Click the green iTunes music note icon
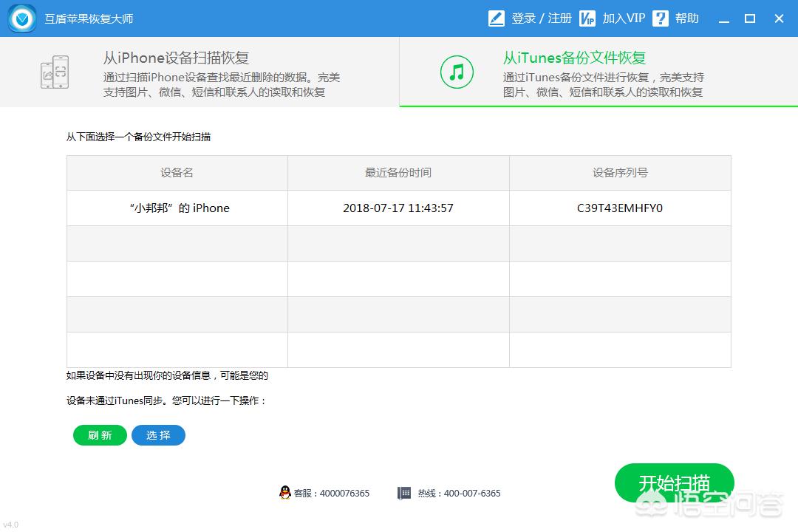Image resolution: width=798 pixels, height=532 pixels. coord(457,72)
